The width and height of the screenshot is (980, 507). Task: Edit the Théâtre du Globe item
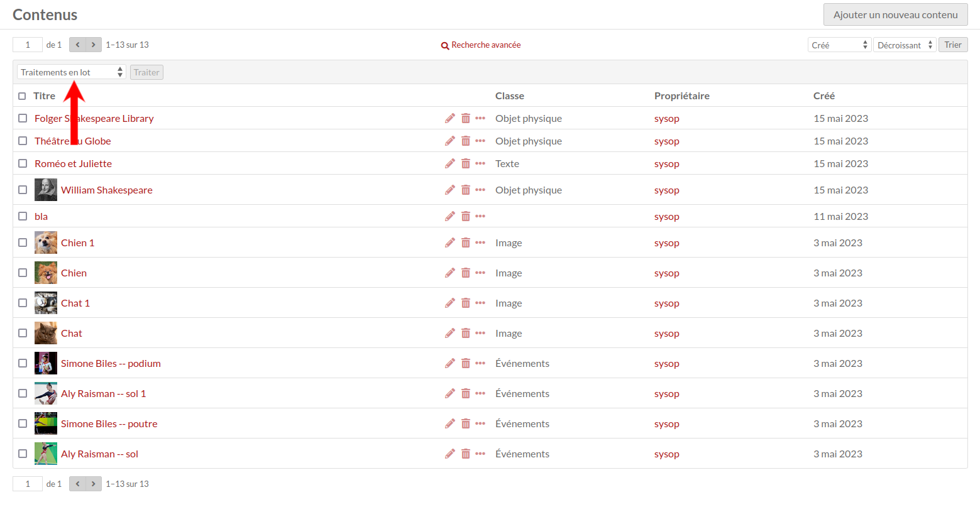pyautogui.click(x=450, y=141)
